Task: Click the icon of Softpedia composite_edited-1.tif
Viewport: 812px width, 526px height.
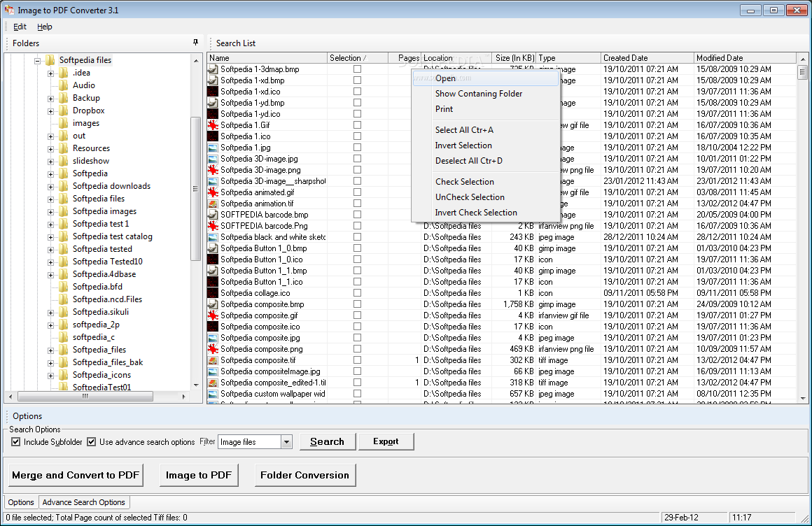Action: [212, 383]
